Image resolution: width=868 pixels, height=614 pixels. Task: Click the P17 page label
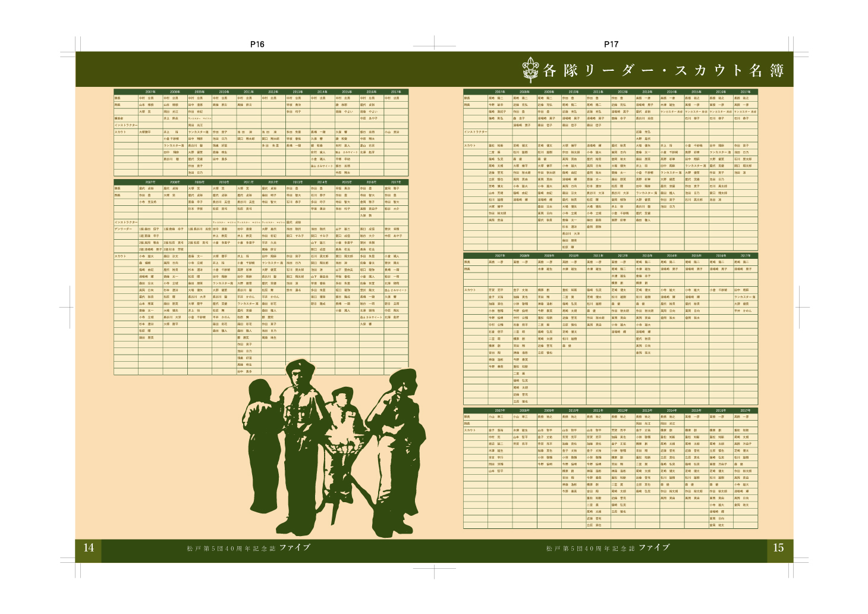(x=611, y=45)
